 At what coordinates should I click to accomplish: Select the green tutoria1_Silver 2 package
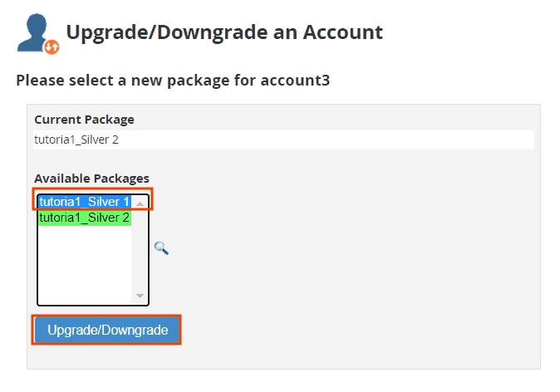(85, 218)
